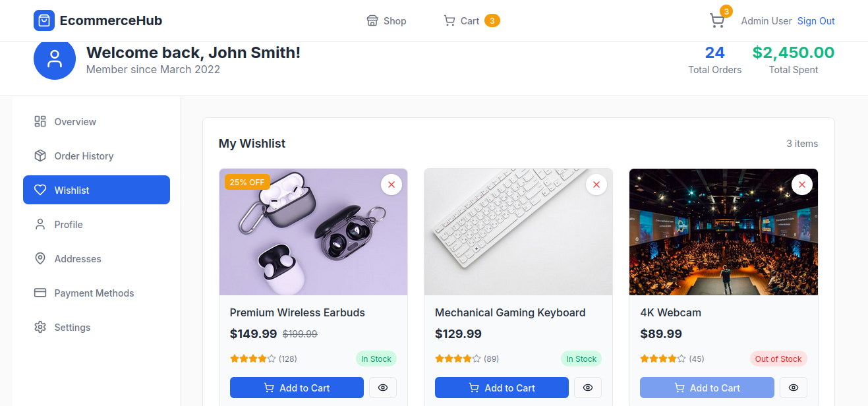Image resolution: width=868 pixels, height=406 pixels.
Task: Quick view Mechanical Gaming Keyboard eye icon
Action: click(x=588, y=388)
